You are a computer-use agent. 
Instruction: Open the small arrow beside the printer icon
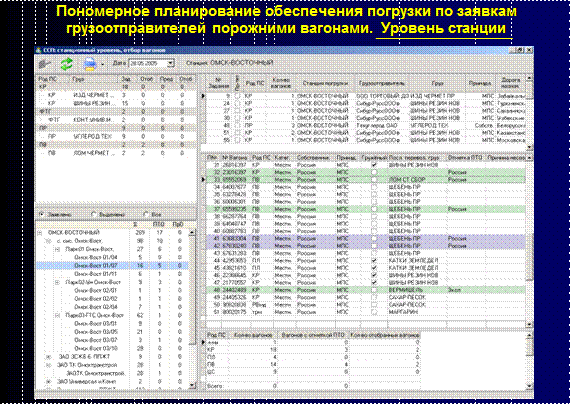point(103,65)
